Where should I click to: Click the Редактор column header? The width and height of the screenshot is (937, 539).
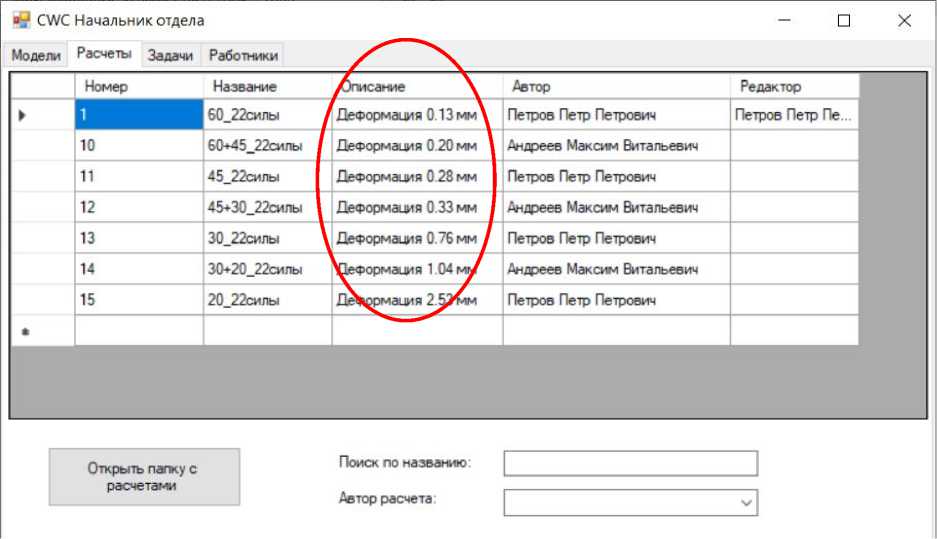(x=794, y=87)
